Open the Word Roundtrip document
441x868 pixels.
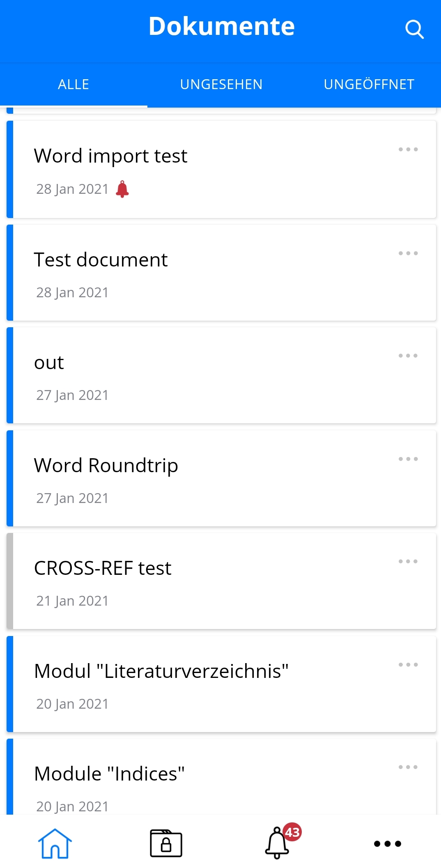221,478
